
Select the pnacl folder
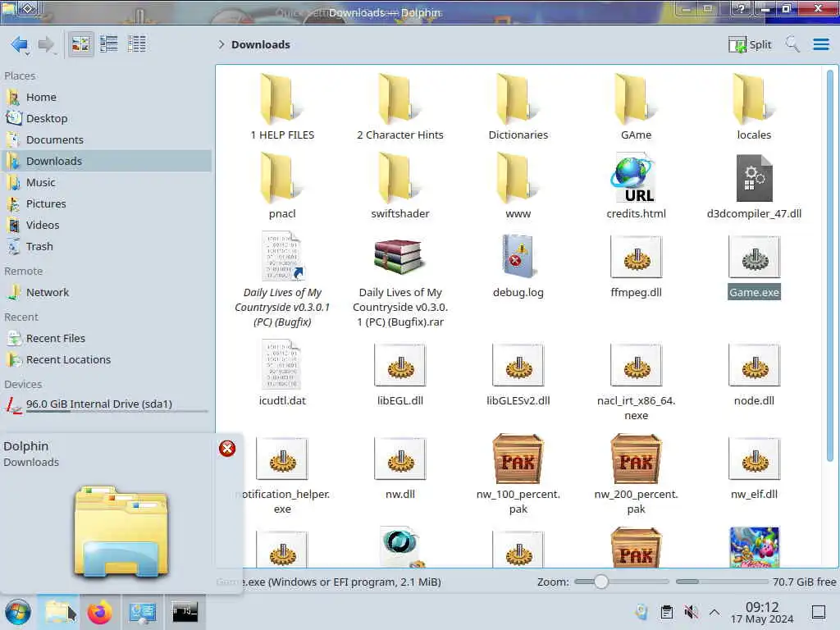coord(282,185)
